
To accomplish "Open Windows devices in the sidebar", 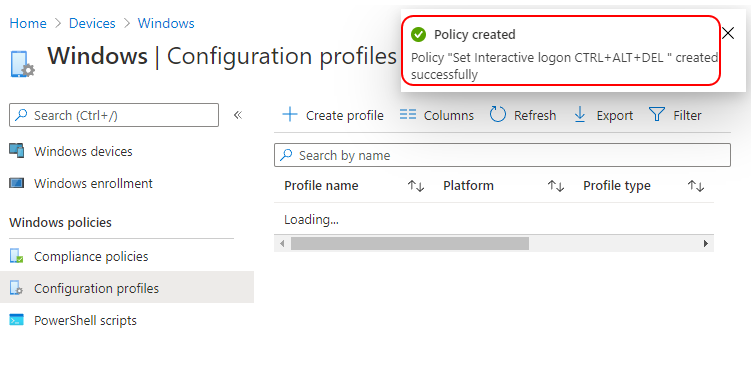I will (x=83, y=151).
